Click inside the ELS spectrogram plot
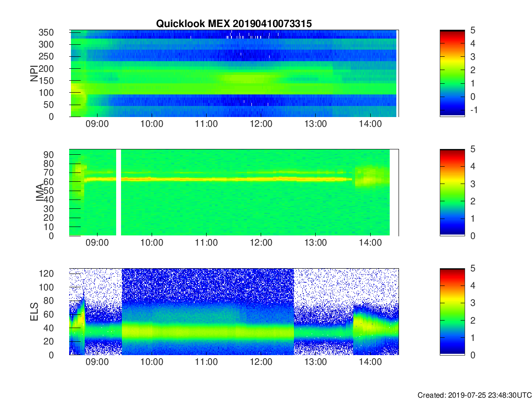Image resolution: width=532 pixels, height=399 pixels. coord(234,311)
